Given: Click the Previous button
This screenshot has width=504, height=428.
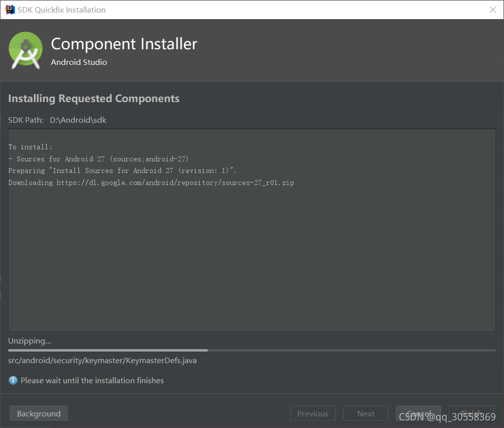Looking at the screenshot, I should pos(313,413).
